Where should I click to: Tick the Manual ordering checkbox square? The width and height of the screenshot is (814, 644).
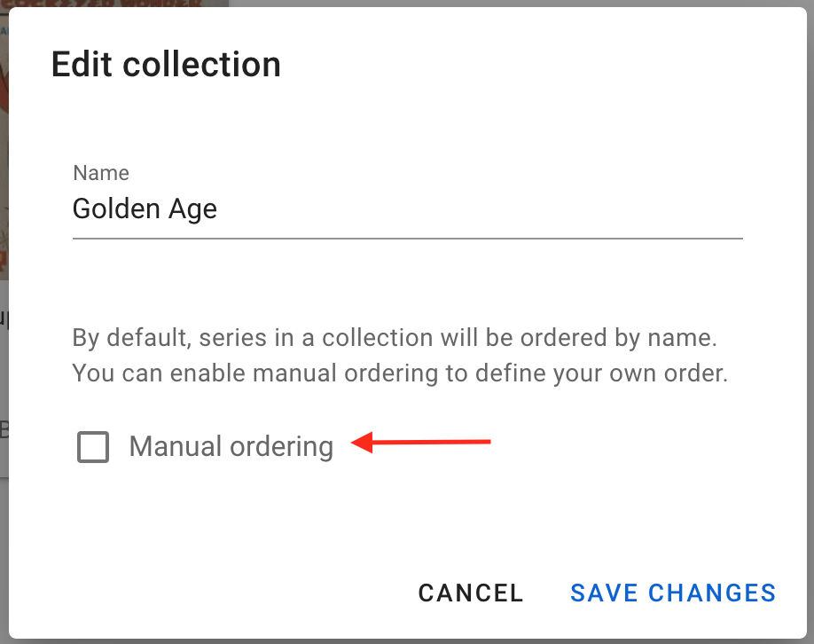93,447
